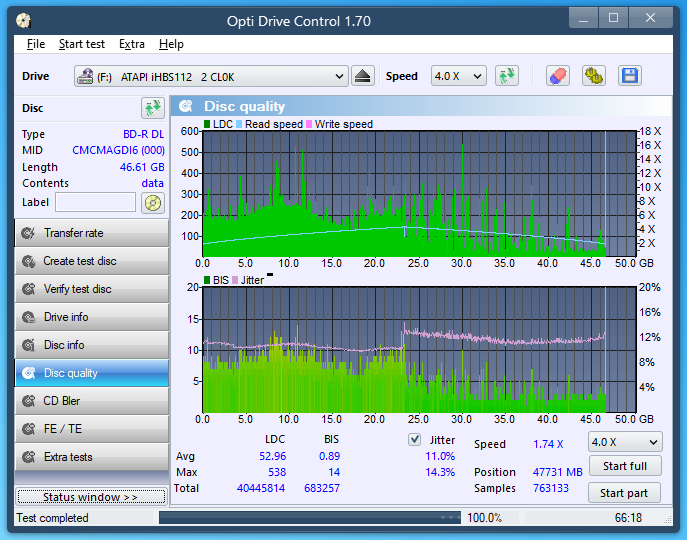Expand the Status window panel
Image resolution: width=687 pixels, height=540 pixels.
pos(90,497)
